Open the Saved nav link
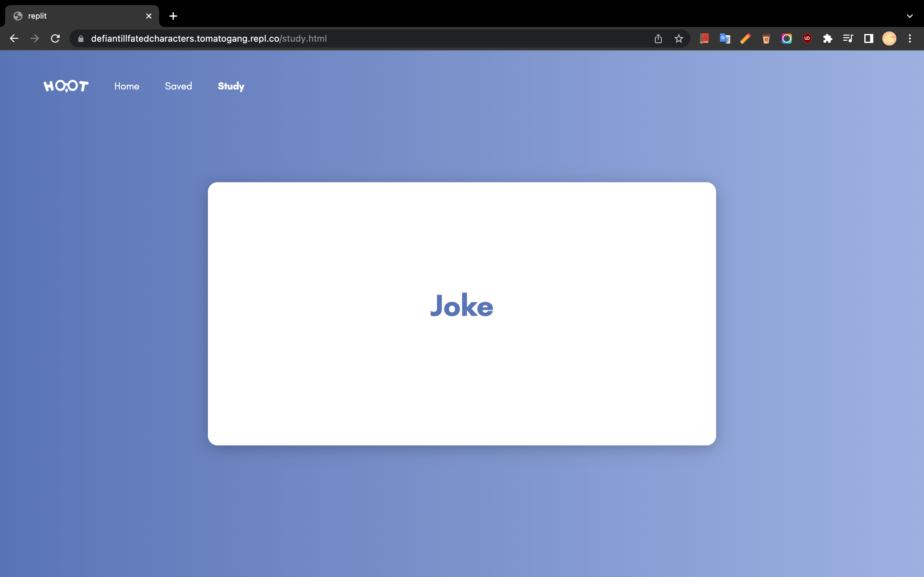 178,86
